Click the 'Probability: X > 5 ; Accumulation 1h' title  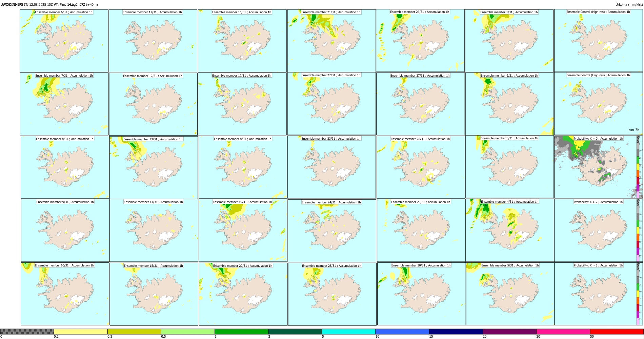(x=598, y=265)
